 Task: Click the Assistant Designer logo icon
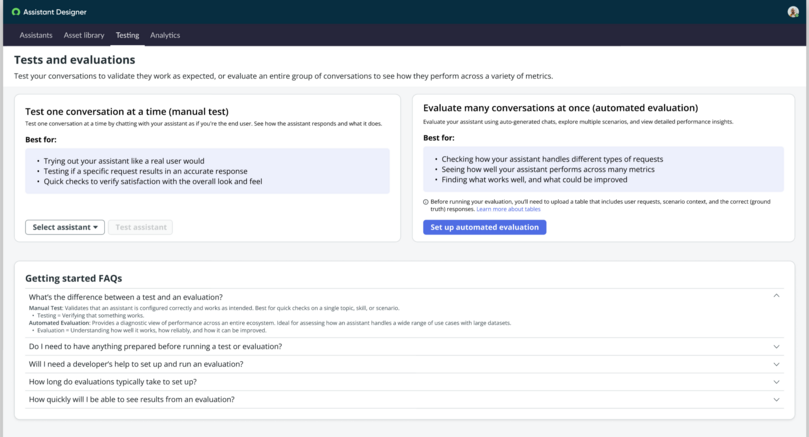point(15,12)
